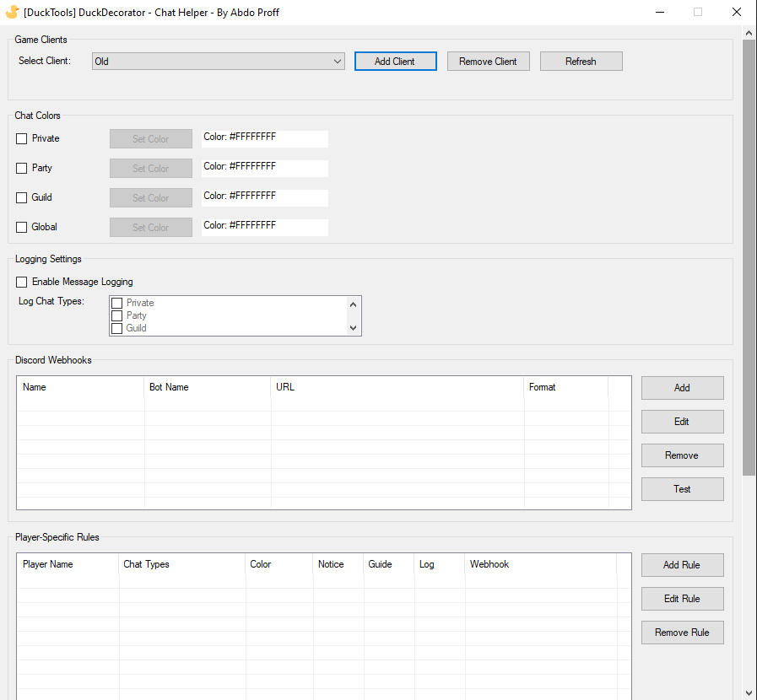757x700 pixels.
Task: Click the Add Client button
Action: [395, 61]
